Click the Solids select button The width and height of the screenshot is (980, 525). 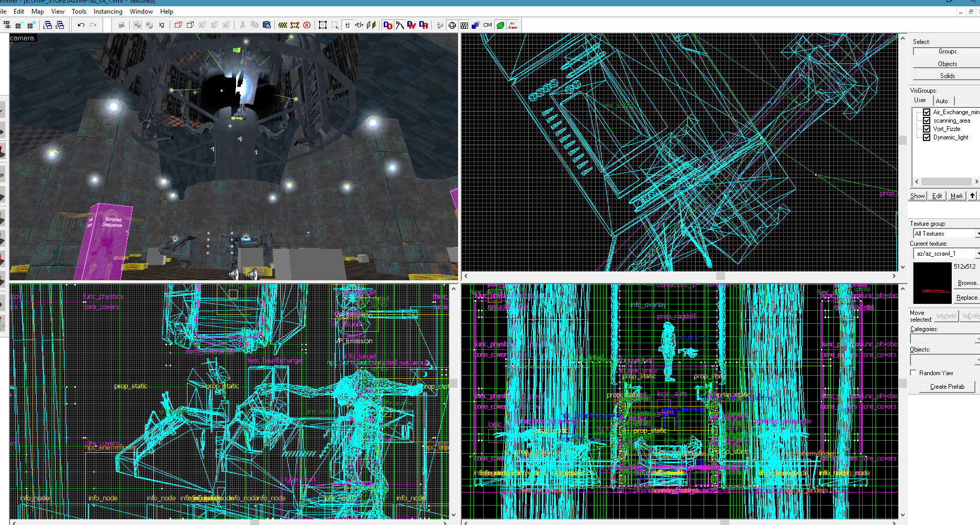pyautogui.click(x=947, y=76)
